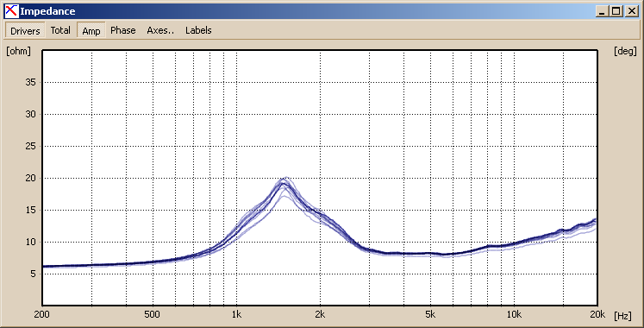Toggle the Amp display button
The height and width of the screenshot is (328, 644).
point(91,30)
